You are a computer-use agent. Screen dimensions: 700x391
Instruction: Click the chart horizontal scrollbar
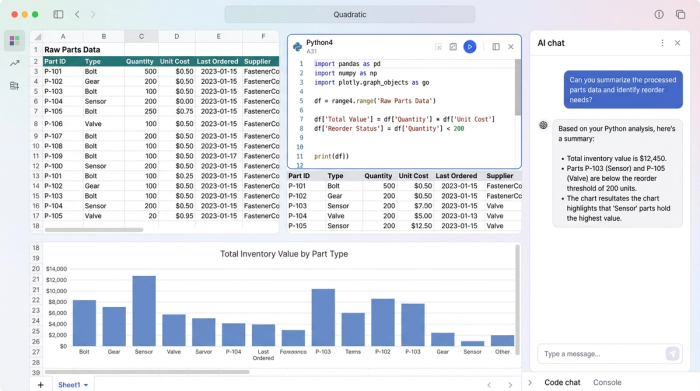(147, 372)
